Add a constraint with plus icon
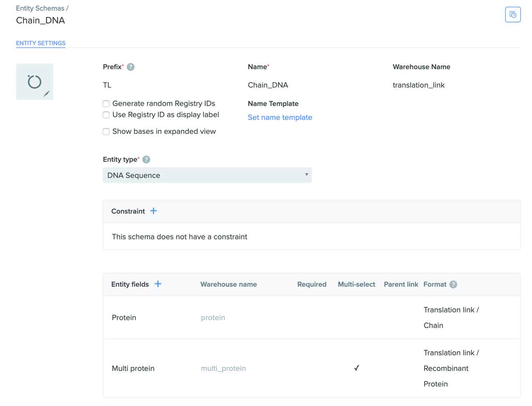Viewport: 532px width, 406px height. [x=153, y=211]
